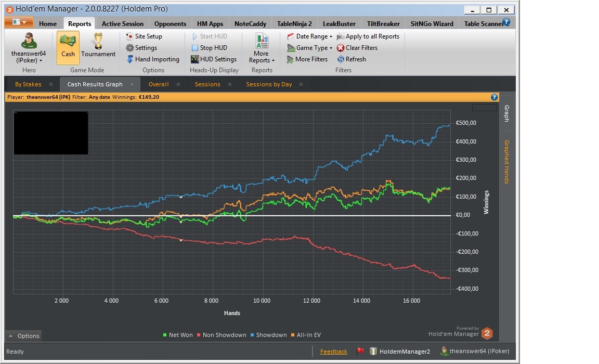Screen dimensions: 599x364
Task: Switch to the Overall report tab
Action: pos(159,84)
